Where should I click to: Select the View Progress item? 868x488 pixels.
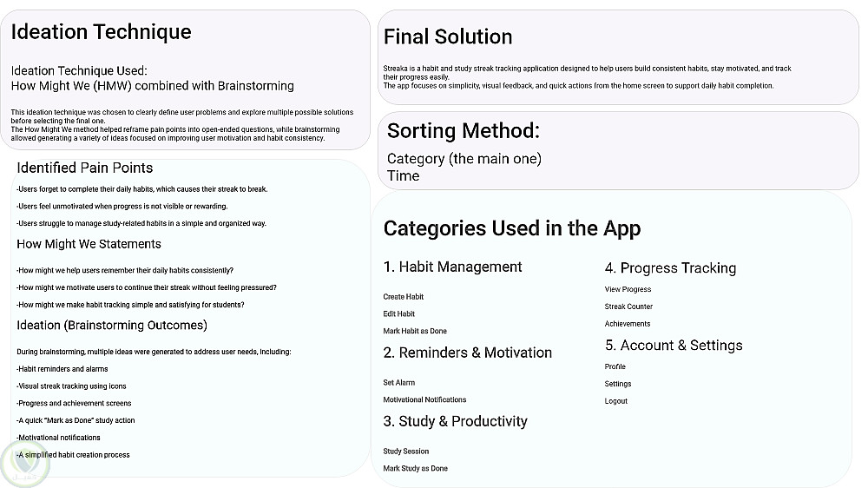628,290
